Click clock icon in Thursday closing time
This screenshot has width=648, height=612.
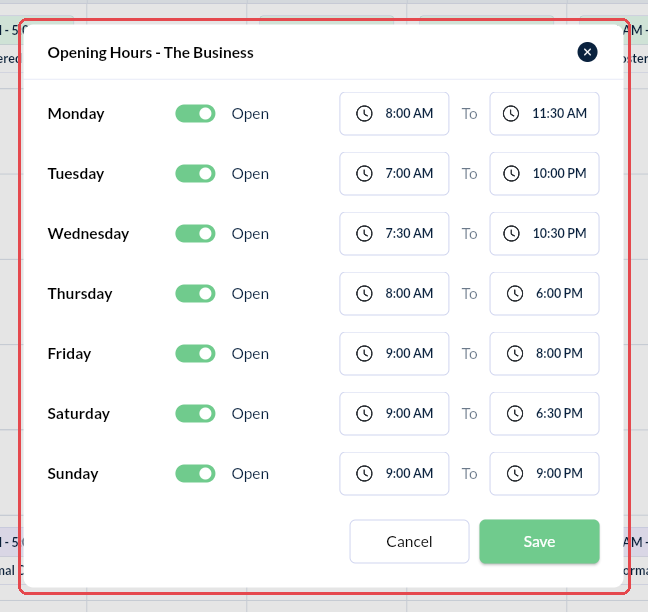click(x=515, y=293)
